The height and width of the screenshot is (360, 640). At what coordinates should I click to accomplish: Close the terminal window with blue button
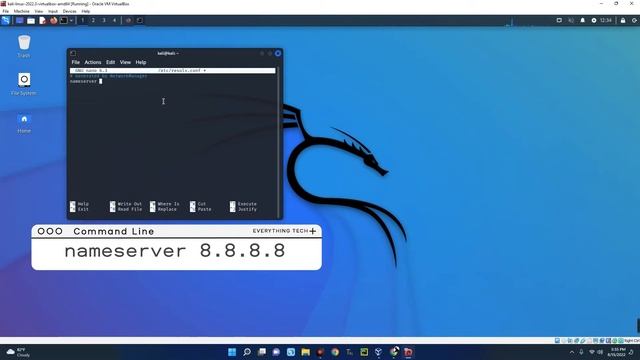click(x=278, y=53)
